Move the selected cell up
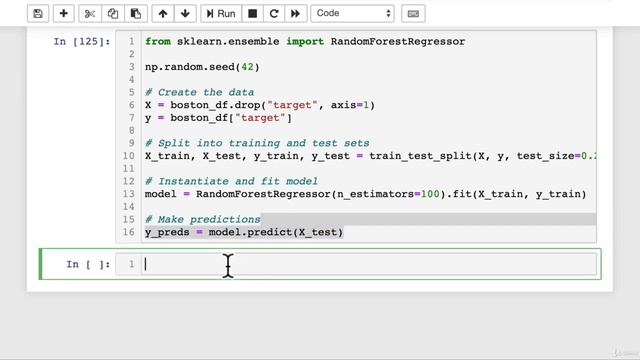This screenshot has height=360, width=640. 163,13
